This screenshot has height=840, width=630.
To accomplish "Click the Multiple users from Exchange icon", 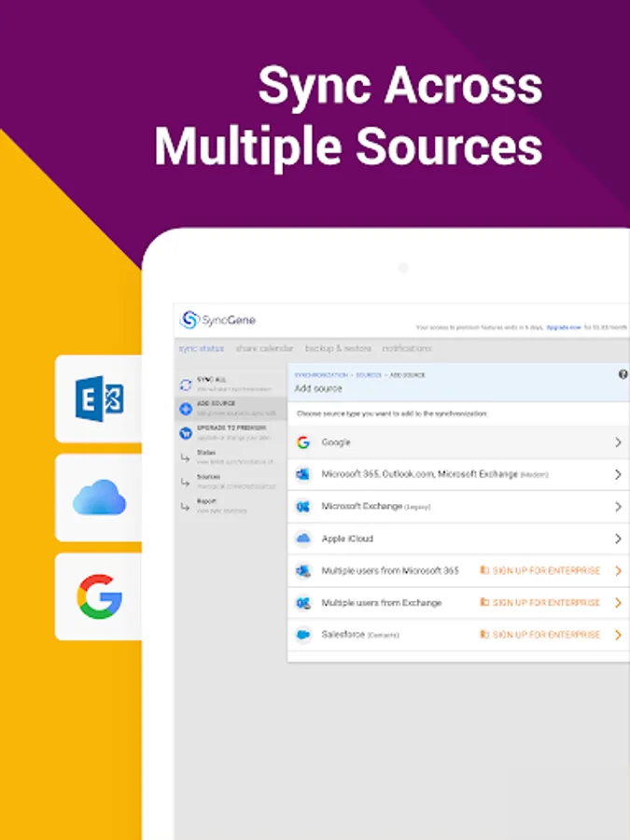I will click(303, 603).
